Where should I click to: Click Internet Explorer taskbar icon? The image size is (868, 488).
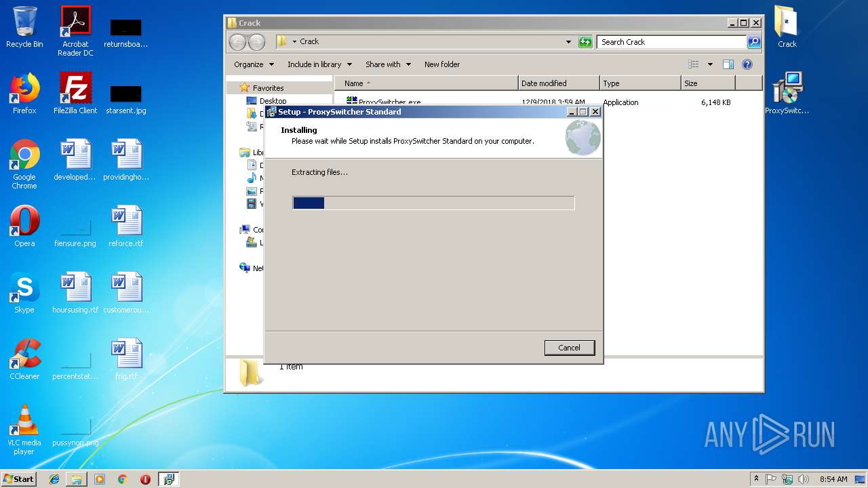(54, 479)
